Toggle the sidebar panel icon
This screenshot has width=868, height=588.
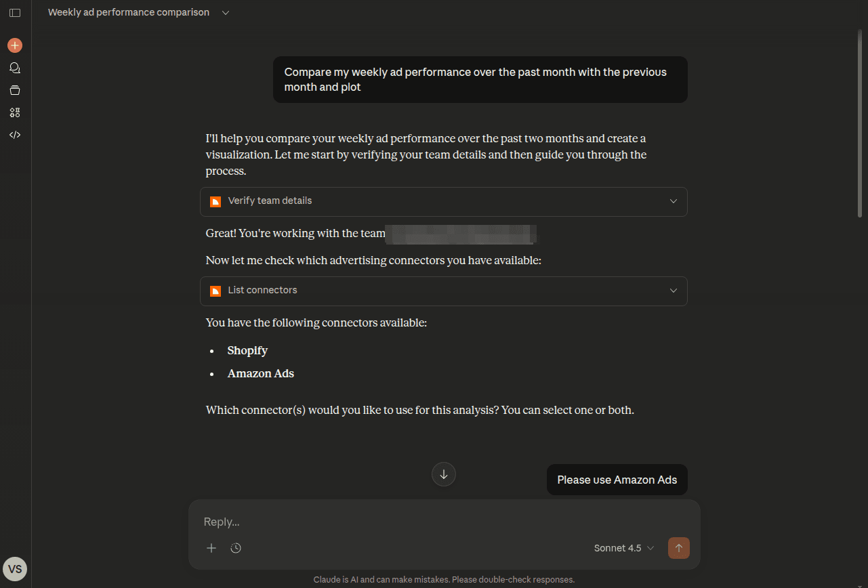pos(15,13)
